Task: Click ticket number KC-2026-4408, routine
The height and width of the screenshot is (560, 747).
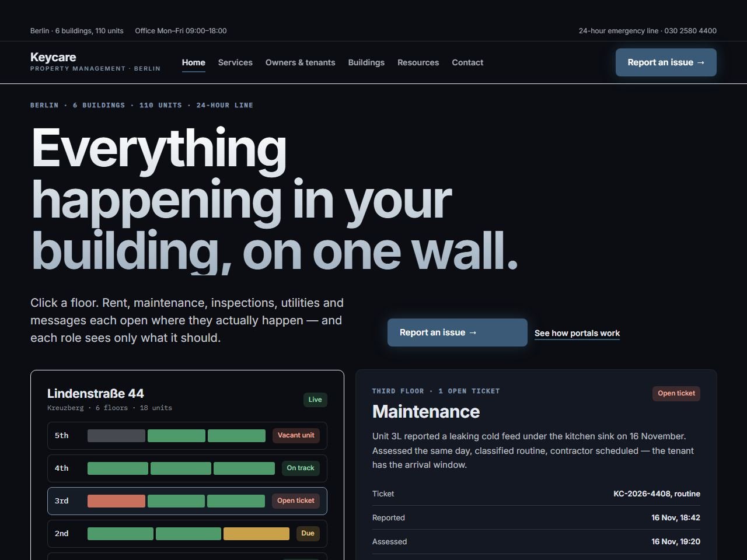Action: pyautogui.click(x=657, y=494)
